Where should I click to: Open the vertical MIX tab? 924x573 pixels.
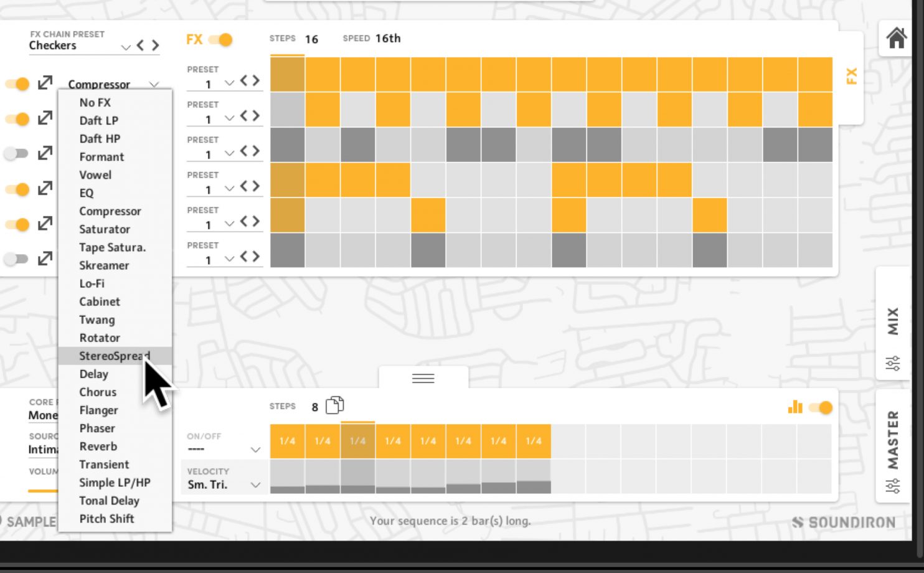coord(893,321)
